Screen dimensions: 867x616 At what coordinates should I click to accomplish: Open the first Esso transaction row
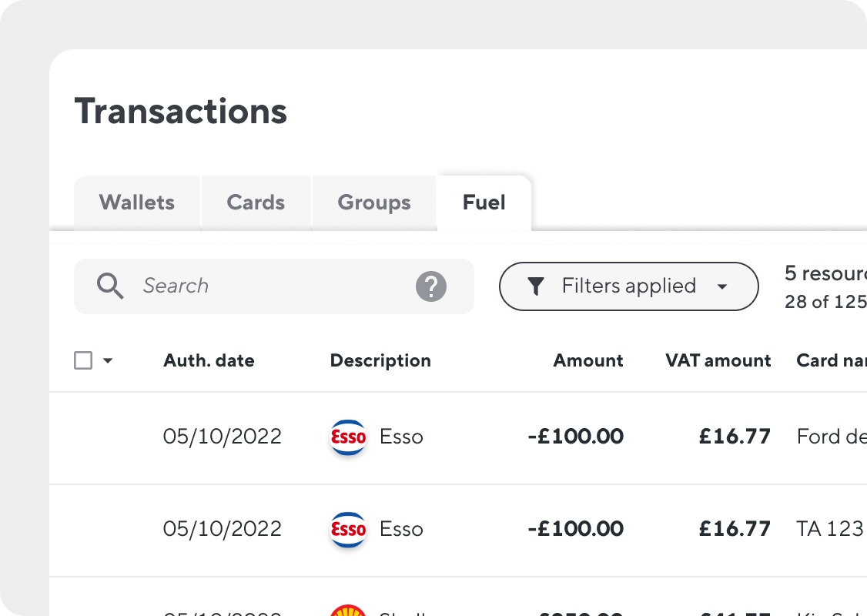tap(458, 437)
